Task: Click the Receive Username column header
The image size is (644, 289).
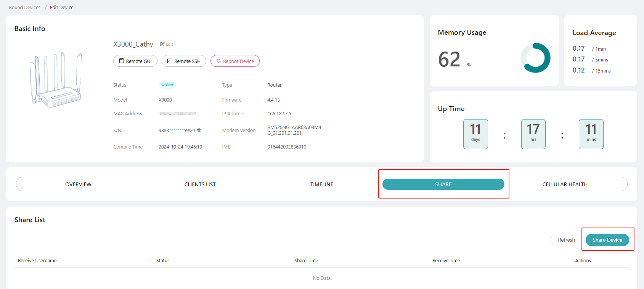Action: coord(37,261)
